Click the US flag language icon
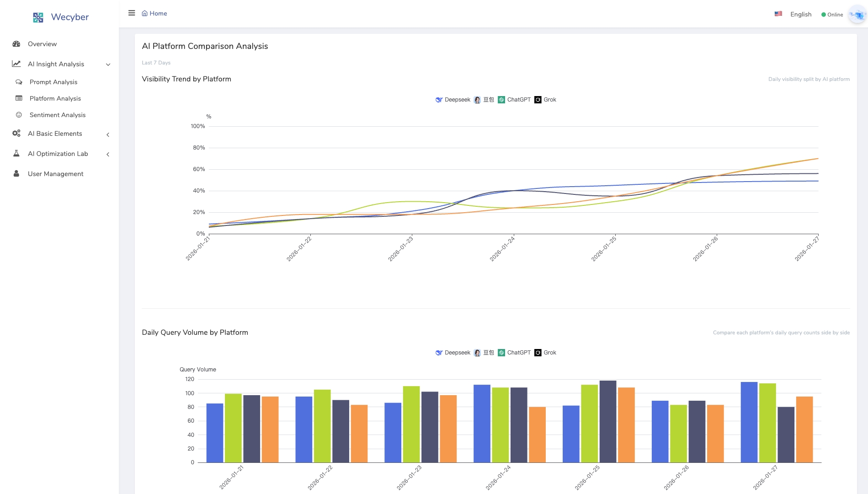The width and height of the screenshot is (868, 494). [x=778, y=14]
